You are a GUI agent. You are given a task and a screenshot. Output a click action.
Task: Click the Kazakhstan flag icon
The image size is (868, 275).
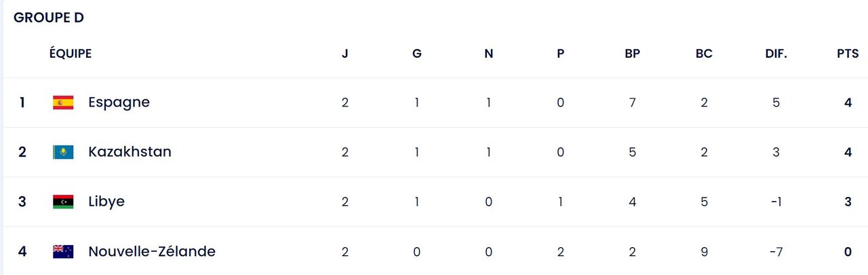pos(63,152)
